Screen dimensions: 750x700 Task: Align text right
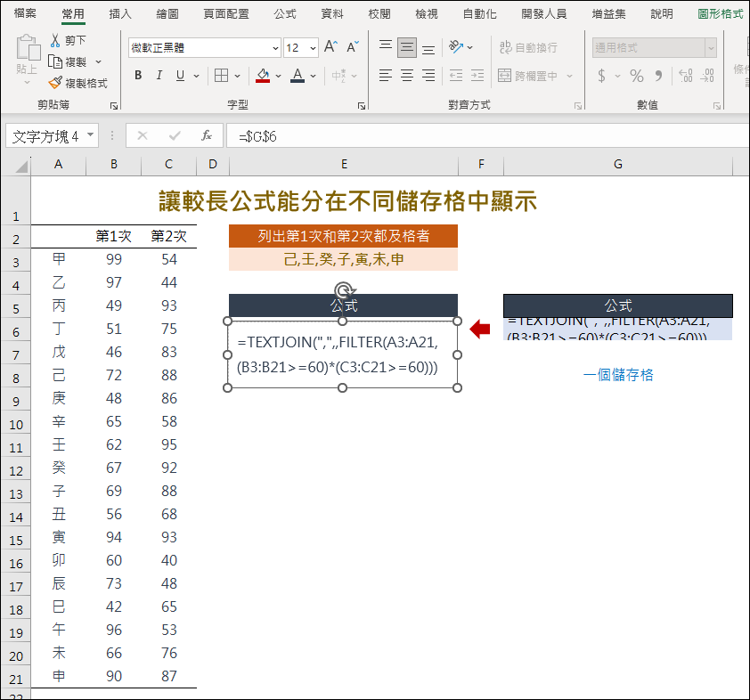pos(428,75)
